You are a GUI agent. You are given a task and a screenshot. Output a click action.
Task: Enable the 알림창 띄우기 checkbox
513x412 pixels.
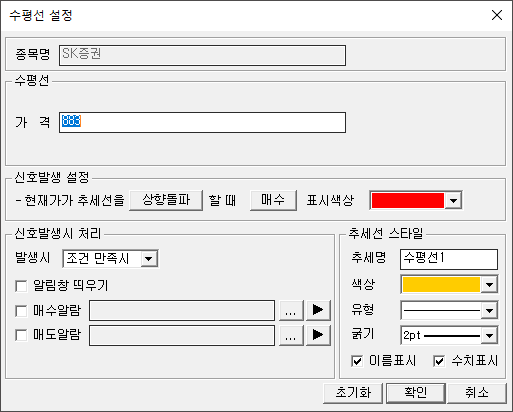tap(21, 286)
